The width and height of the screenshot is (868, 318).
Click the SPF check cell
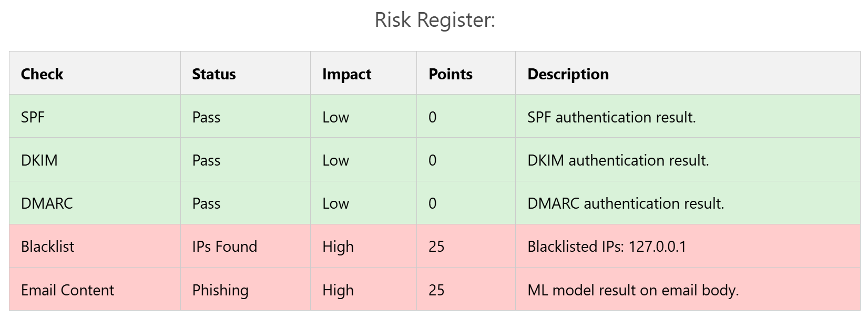point(33,117)
